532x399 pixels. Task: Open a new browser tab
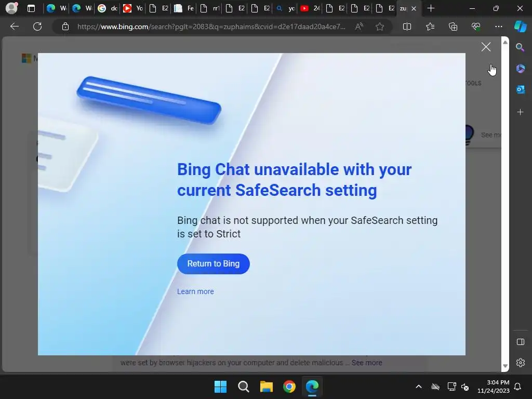[x=431, y=8]
